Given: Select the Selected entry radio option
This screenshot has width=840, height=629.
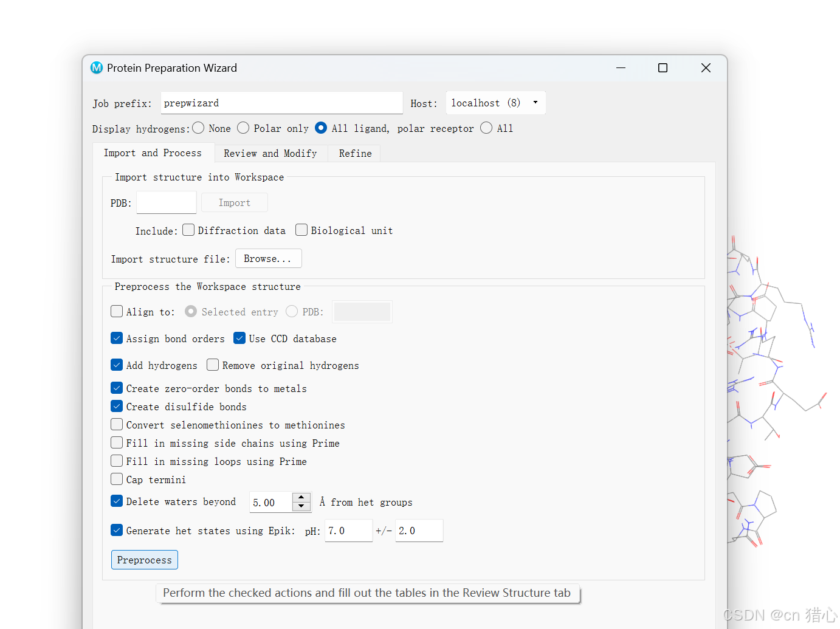Looking at the screenshot, I should coord(191,311).
